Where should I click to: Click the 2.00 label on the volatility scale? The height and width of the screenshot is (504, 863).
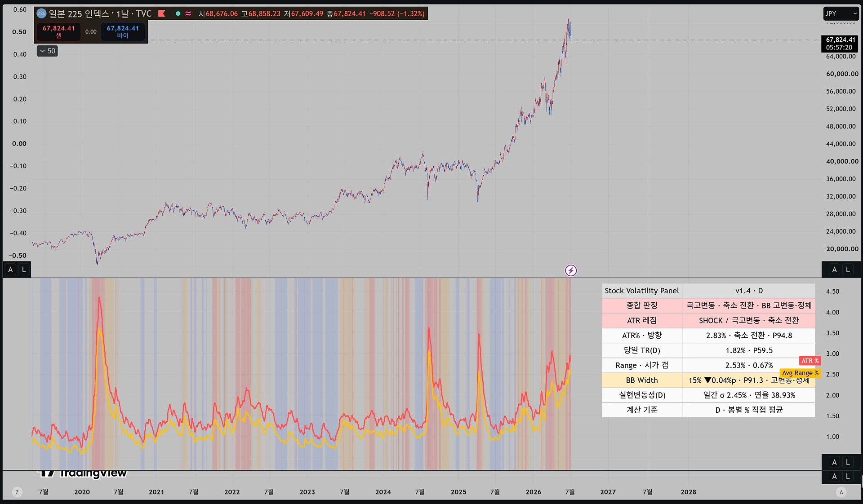(832, 395)
